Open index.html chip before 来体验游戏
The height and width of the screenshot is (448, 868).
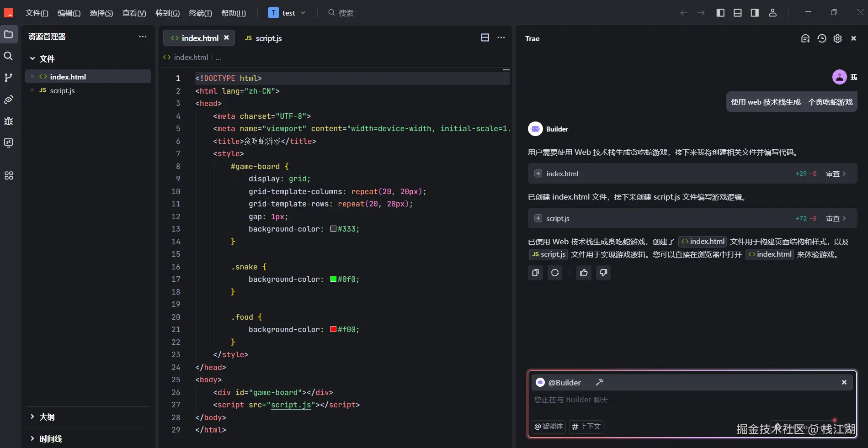click(x=770, y=254)
